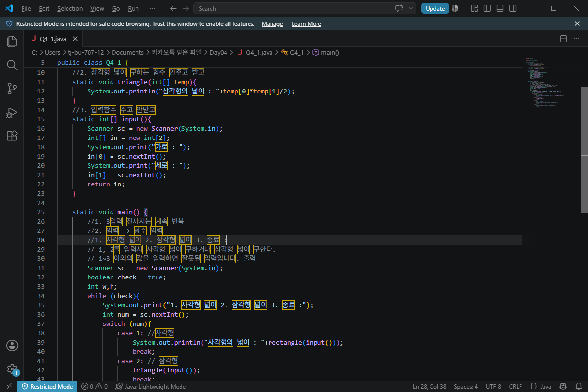Open Copilot chat icon beside search box
Viewport: 588px width, 392px height.
[399, 8]
